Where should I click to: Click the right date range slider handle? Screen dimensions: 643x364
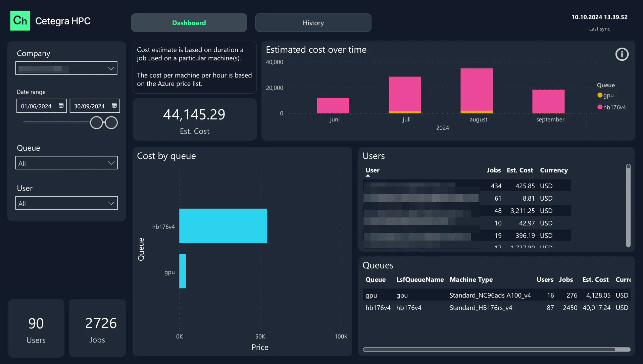(x=111, y=123)
